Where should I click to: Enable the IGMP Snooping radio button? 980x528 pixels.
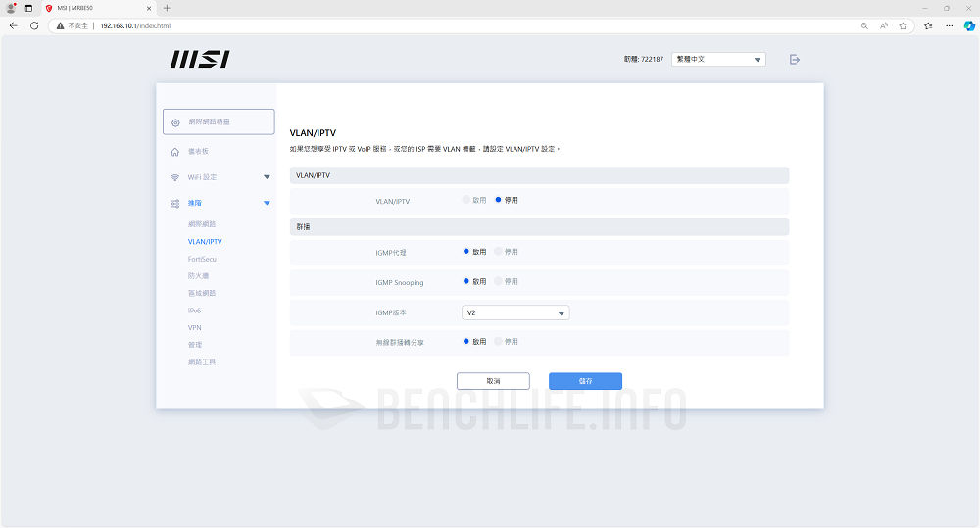[x=466, y=281]
